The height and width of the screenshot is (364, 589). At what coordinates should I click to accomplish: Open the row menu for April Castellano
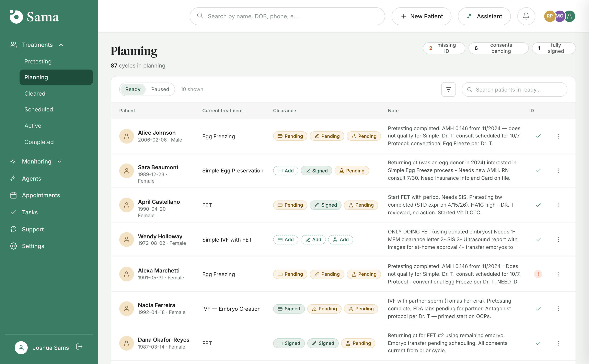558,205
